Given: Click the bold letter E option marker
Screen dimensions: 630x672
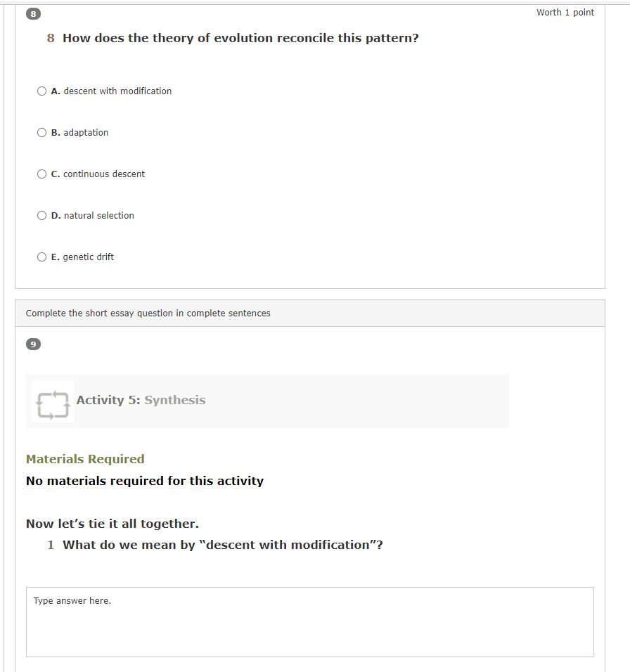Looking at the screenshot, I should tap(56, 257).
